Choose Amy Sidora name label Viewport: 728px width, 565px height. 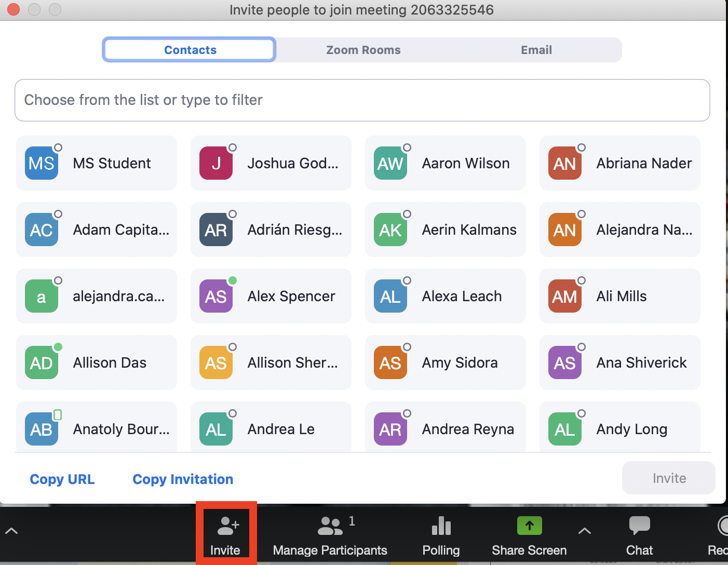pos(460,362)
